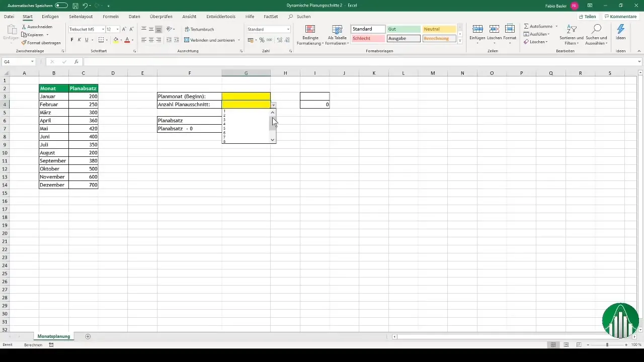Viewport: 644px width, 362px height.
Task: Expand Verbinden und zentrieren options
Action: [x=239, y=40]
